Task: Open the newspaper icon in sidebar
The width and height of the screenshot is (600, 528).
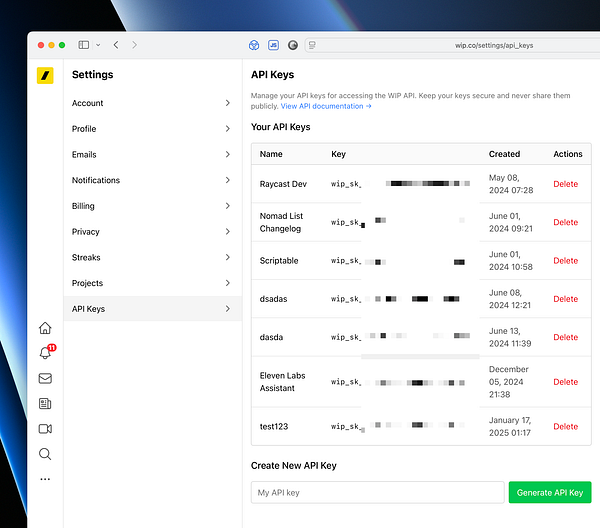Action: coord(45,404)
